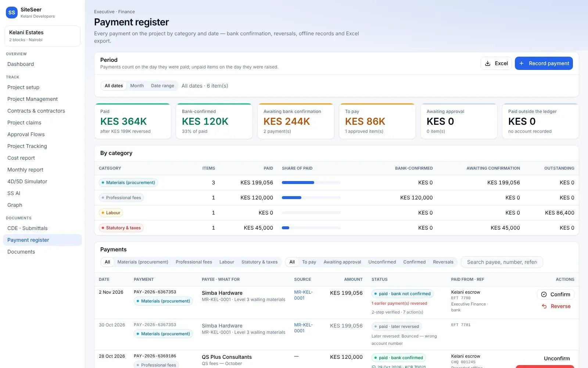Image resolution: width=588 pixels, height=368 pixels.
Task: Select the All dates period option
Action: click(114, 86)
